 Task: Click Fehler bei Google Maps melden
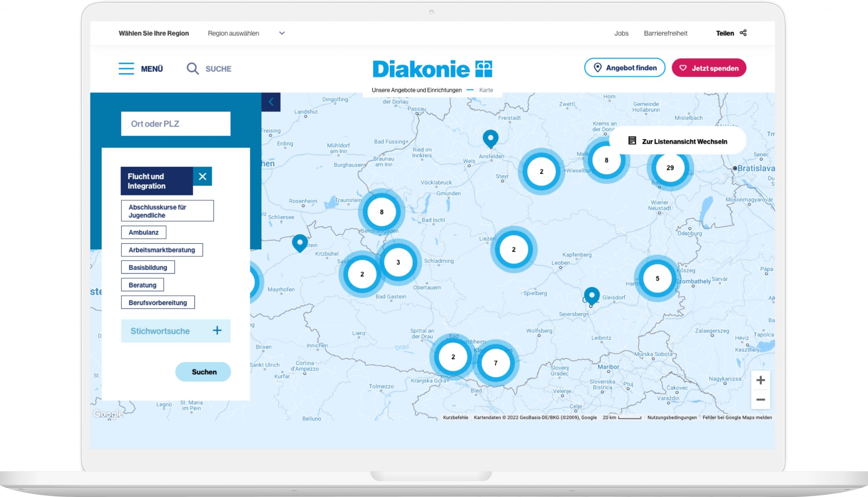[x=737, y=417]
